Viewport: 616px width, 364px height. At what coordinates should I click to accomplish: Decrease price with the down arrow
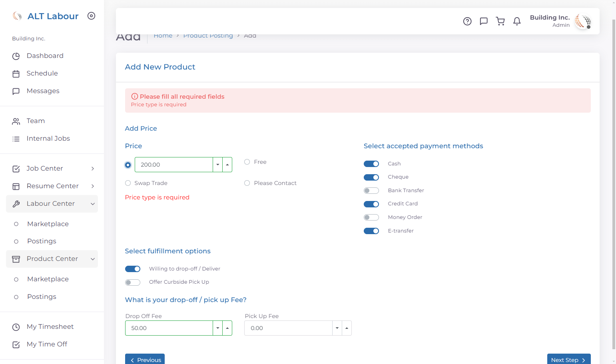[218, 165]
